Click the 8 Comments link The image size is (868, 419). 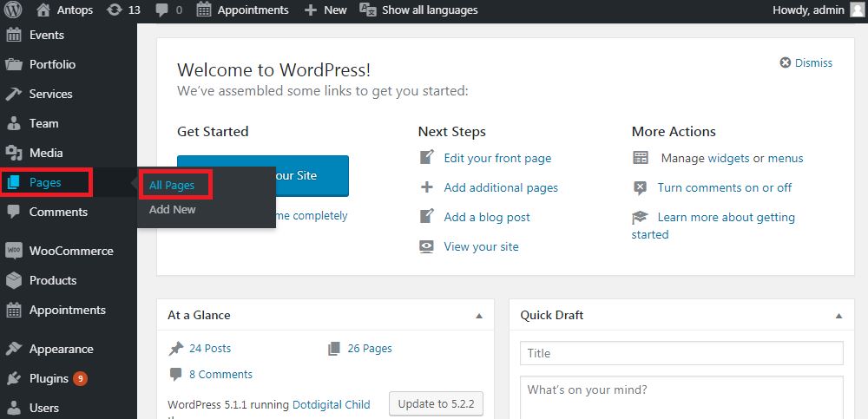[220, 374]
